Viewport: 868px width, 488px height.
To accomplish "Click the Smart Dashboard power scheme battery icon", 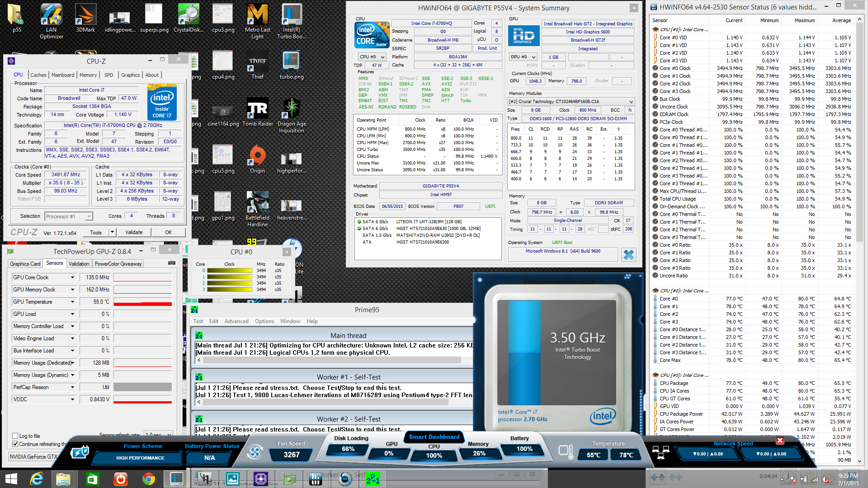I will (x=80, y=451).
